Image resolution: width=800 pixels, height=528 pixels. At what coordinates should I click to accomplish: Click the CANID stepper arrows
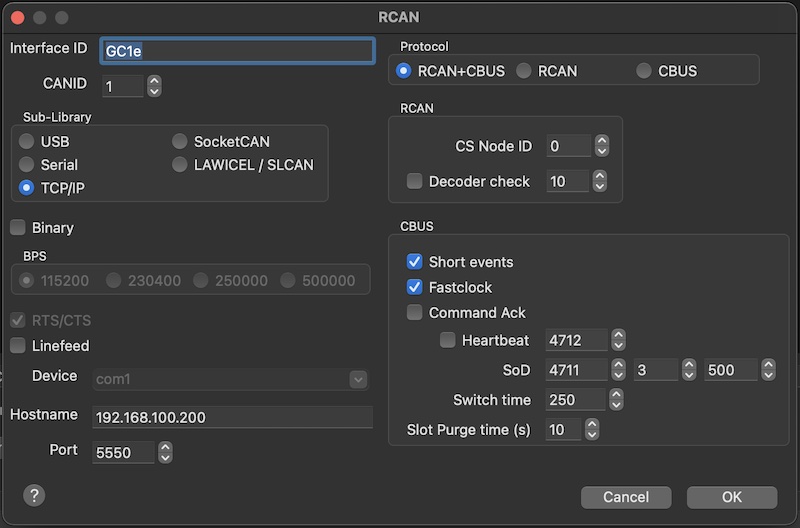tap(154, 86)
